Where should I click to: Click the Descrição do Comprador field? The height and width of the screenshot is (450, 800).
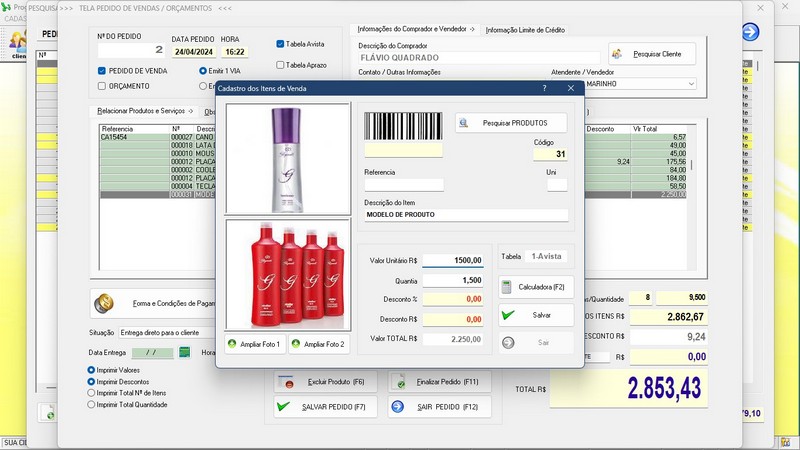pyautogui.click(x=479, y=58)
